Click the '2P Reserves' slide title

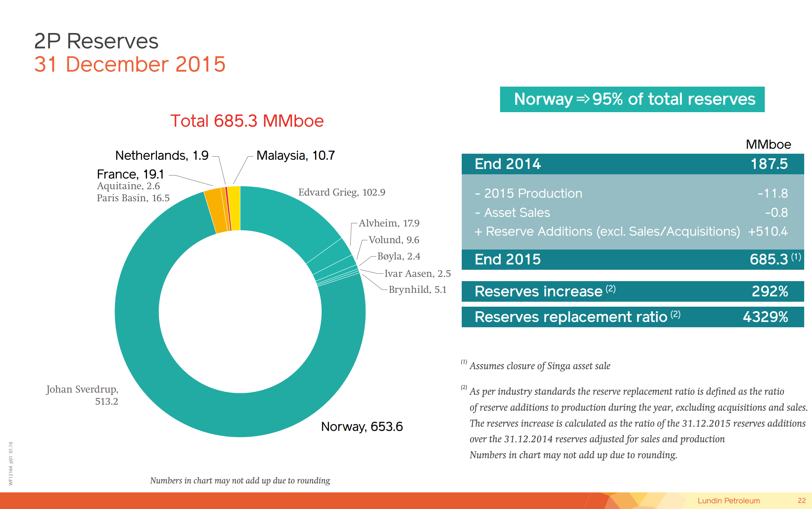(96, 41)
